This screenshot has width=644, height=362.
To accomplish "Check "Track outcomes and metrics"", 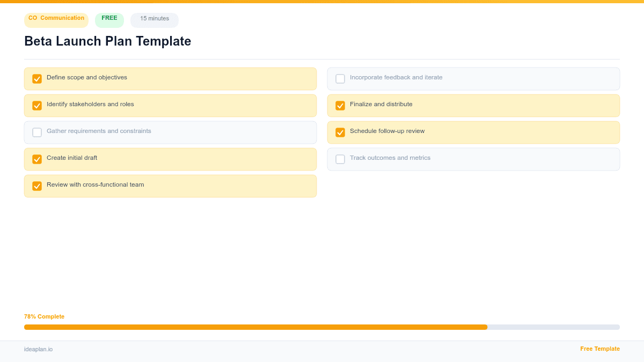I will pos(340,159).
